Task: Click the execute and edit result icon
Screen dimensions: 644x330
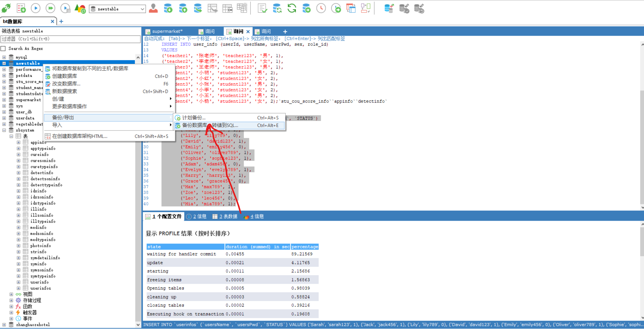Action: point(66,8)
